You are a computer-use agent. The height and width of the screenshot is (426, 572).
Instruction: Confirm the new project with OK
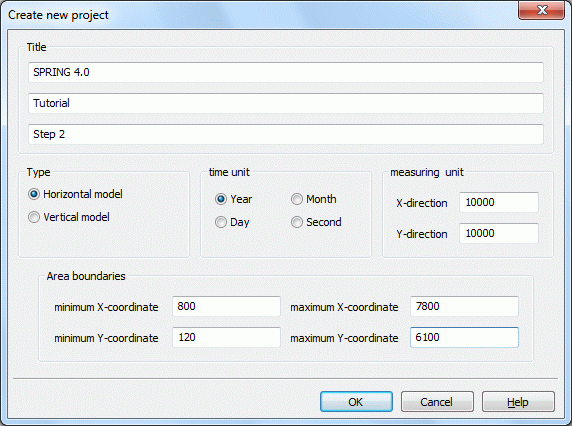[x=356, y=402]
